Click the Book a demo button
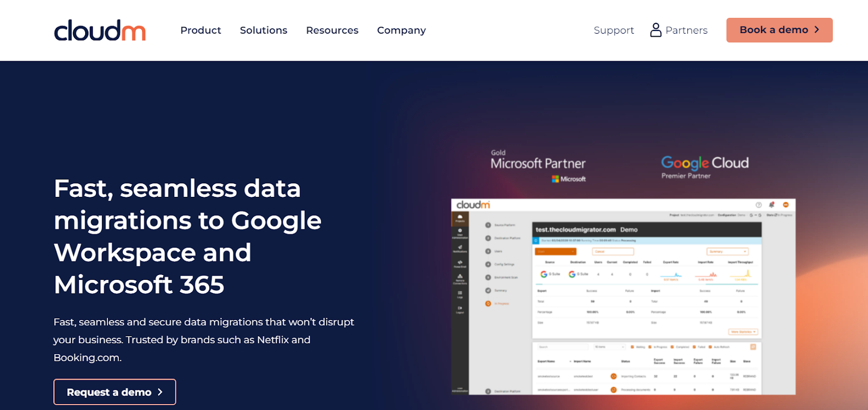This screenshot has height=410, width=868. [x=779, y=30]
